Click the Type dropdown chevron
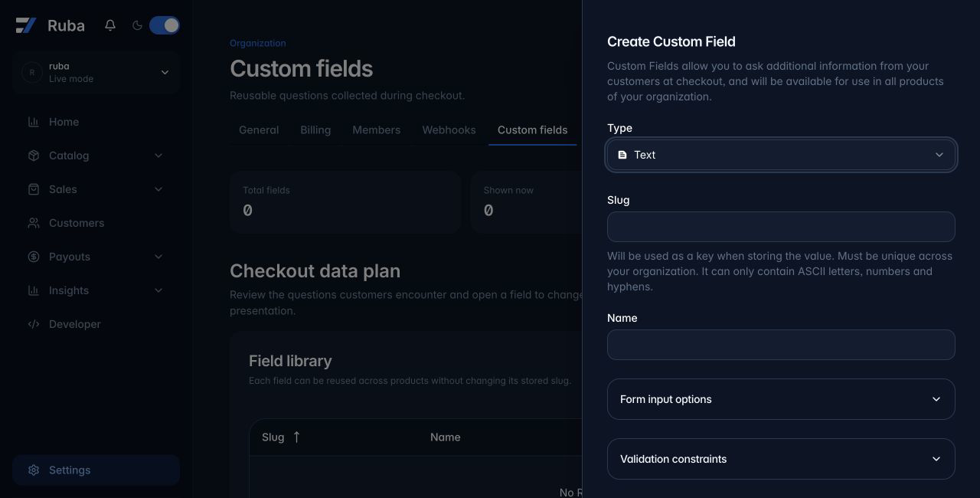 tap(939, 155)
